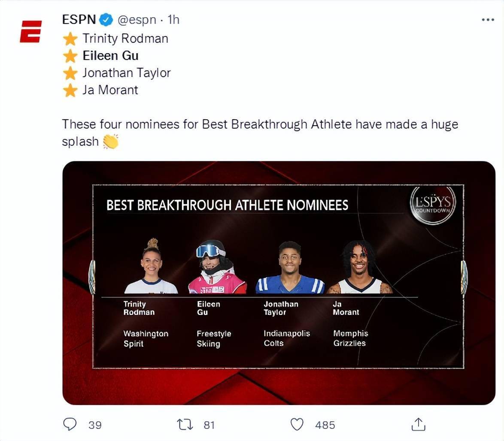Image resolution: width=504 pixels, height=441 pixels.
Task: Click the reply speech bubble icon
Action: click(70, 424)
